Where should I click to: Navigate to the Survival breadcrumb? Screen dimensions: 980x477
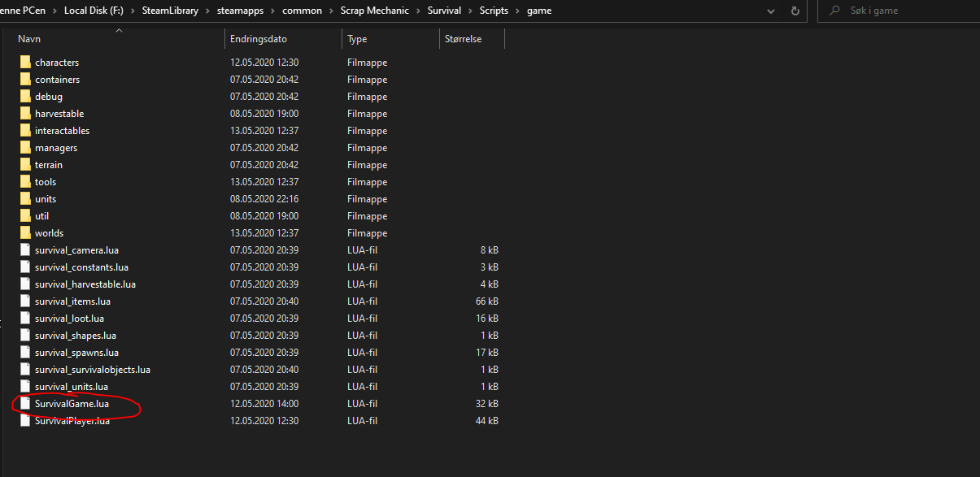[x=444, y=11]
